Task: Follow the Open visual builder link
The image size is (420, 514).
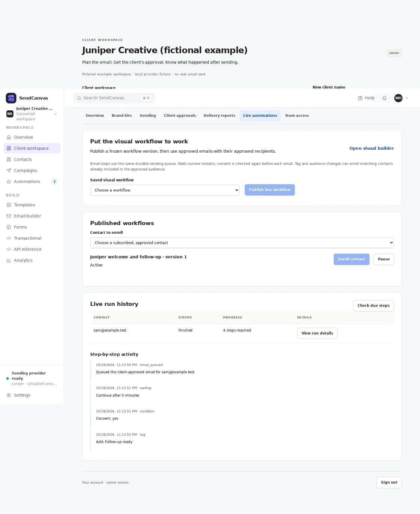Action: (x=372, y=148)
